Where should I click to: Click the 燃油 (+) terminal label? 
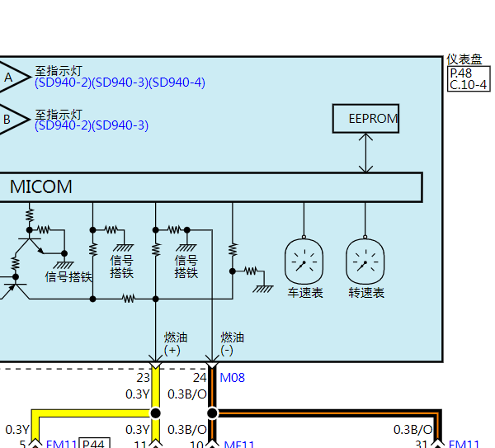coord(176,344)
